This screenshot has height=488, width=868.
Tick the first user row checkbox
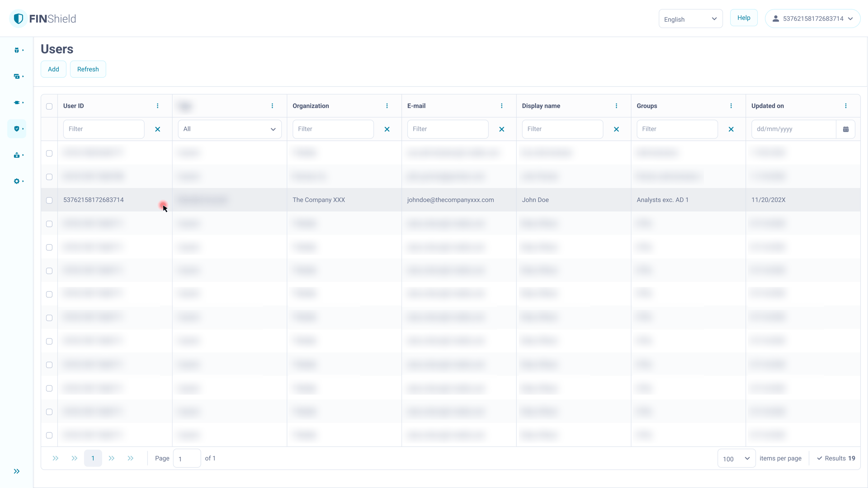coord(49,153)
